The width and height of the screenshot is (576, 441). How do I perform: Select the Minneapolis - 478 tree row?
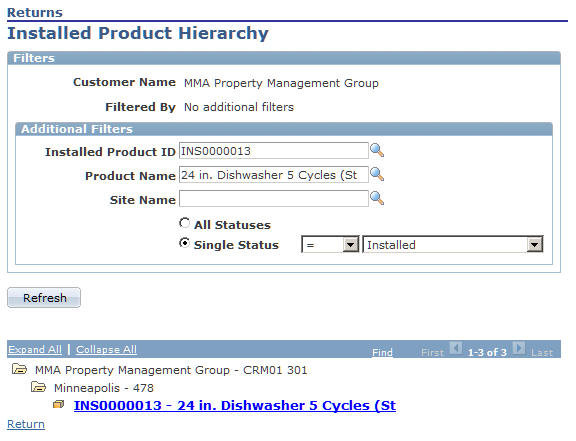click(x=104, y=388)
